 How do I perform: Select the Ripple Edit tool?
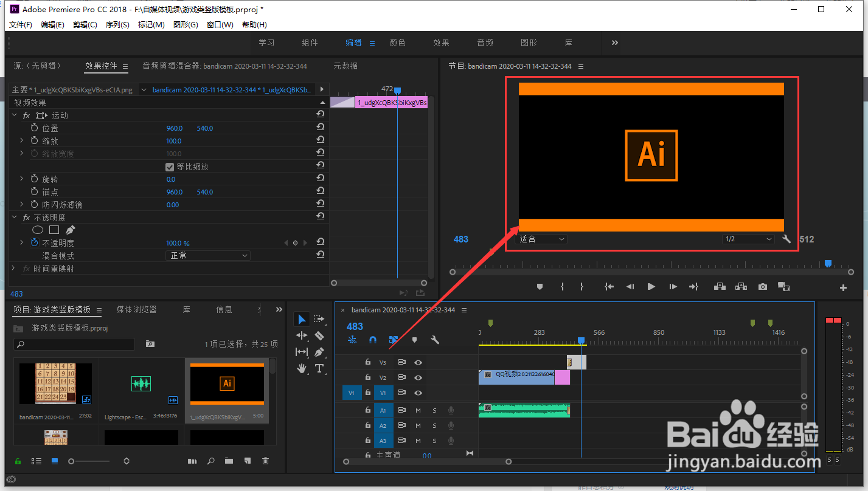(x=302, y=335)
